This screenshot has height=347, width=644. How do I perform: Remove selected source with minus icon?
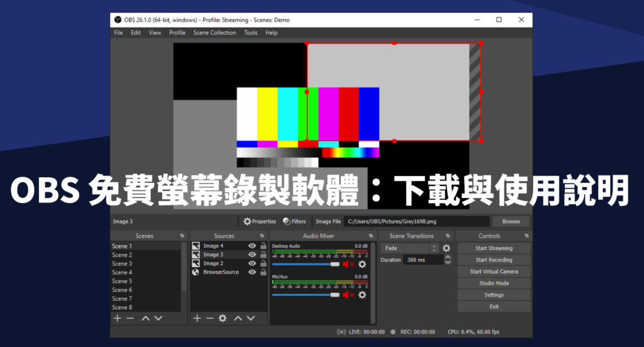[x=210, y=318]
